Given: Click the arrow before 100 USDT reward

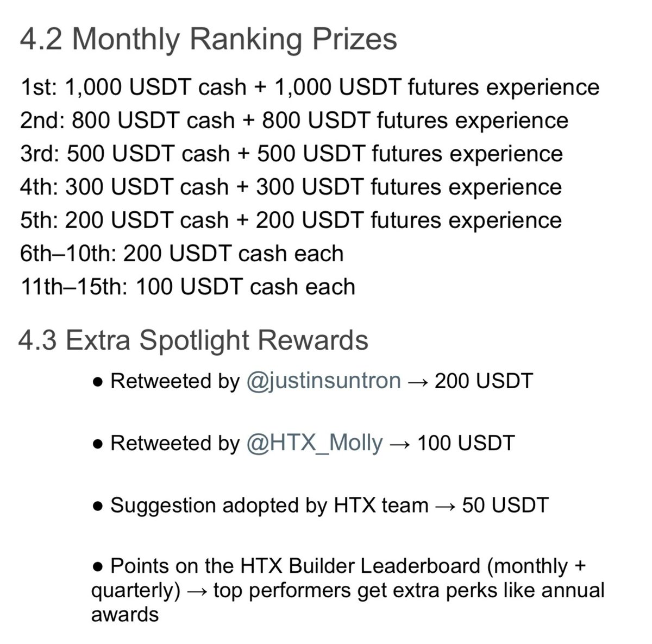Looking at the screenshot, I should (x=400, y=443).
